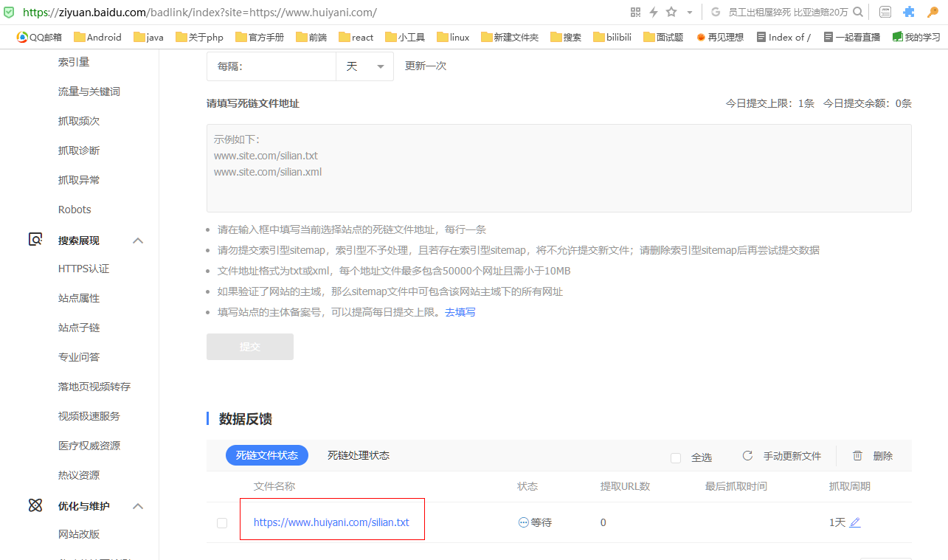Toggle the 全选 select-all checkbox
Viewport: 948px width, 560px height.
pos(676,457)
